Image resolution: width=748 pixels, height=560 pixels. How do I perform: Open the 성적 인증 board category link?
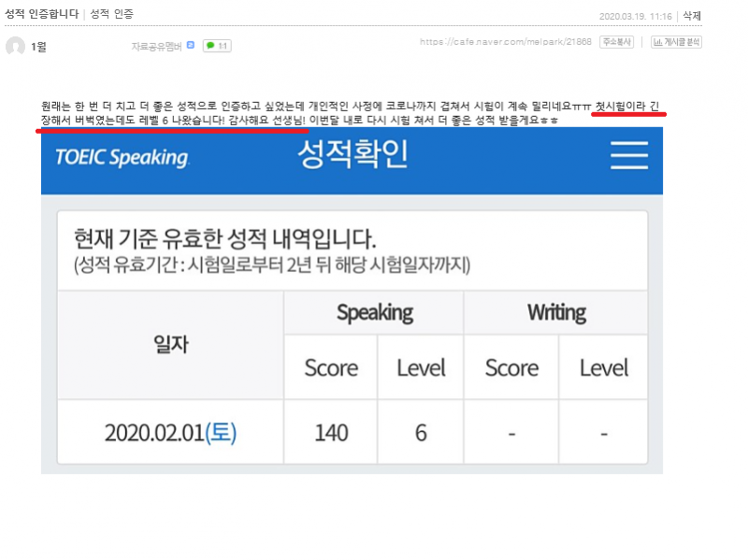[x=112, y=14]
